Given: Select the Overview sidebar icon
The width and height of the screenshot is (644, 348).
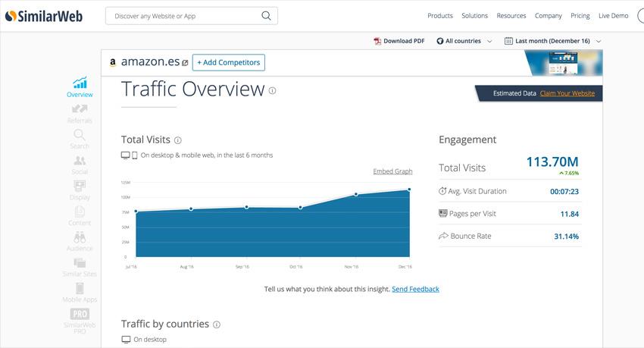Looking at the screenshot, I should point(80,83).
